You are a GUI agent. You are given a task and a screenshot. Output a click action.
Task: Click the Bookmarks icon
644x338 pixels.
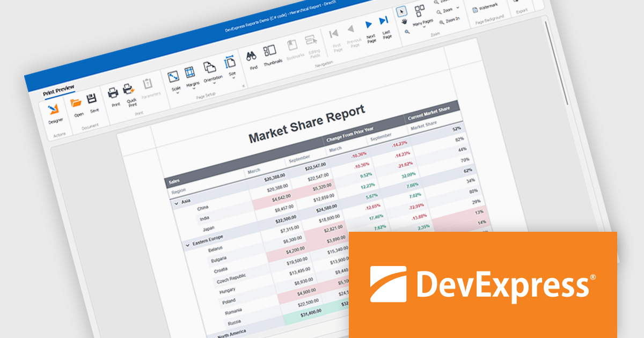click(292, 45)
